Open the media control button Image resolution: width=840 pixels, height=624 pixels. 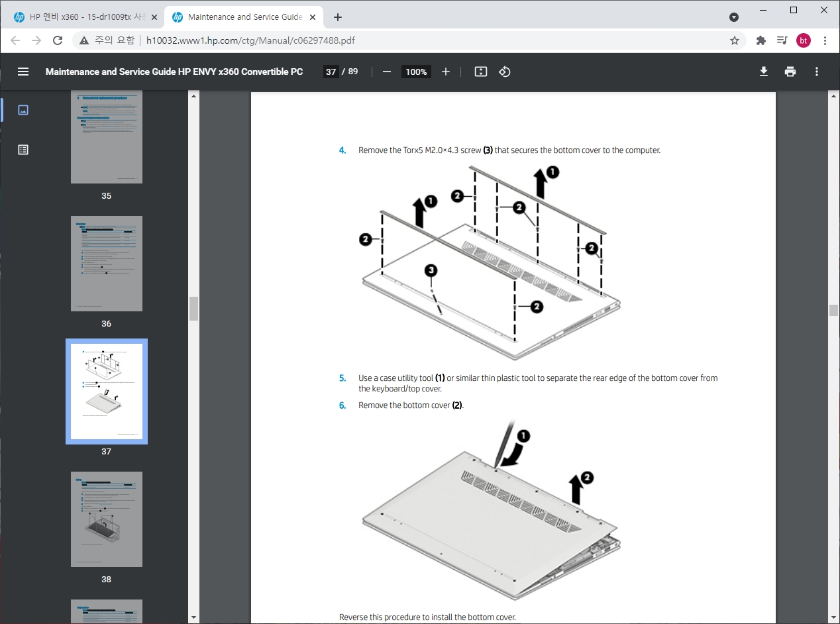(x=782, y=40)
